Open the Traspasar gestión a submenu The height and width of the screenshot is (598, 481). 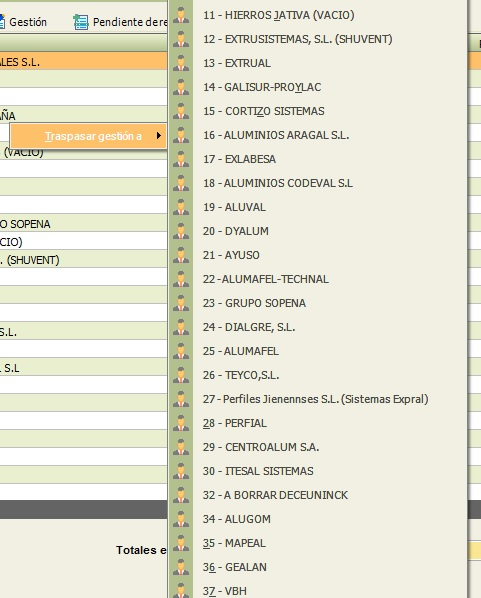click(x=88, y=136)
